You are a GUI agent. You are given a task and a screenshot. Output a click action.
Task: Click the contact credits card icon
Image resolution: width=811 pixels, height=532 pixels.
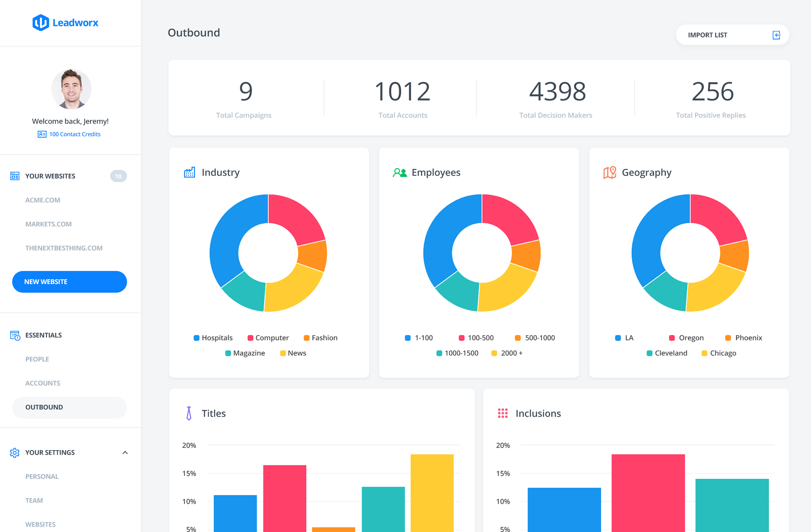(x=42, y=134)
